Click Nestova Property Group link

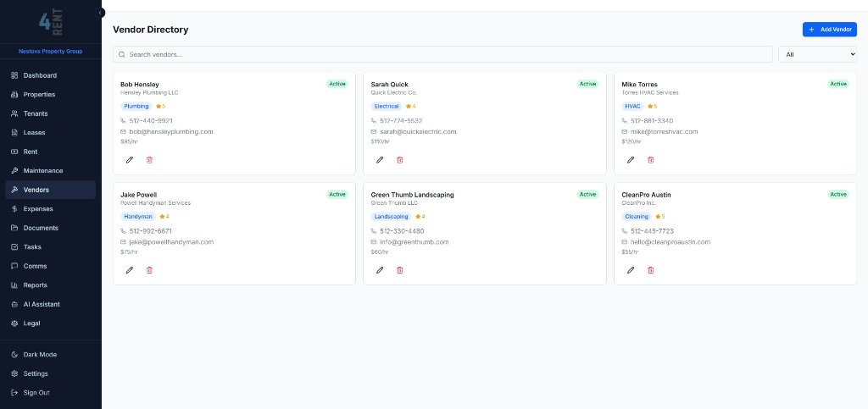click(50, 52)
